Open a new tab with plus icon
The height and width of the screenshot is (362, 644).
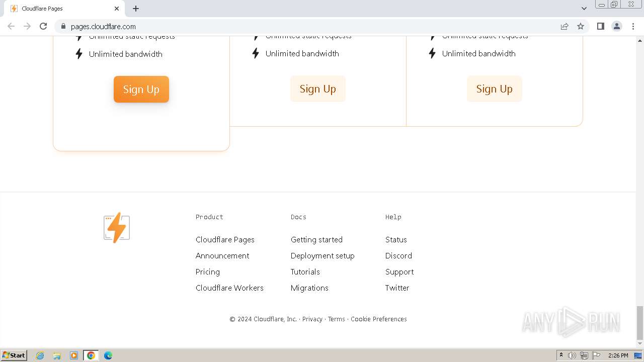(136, 9)
